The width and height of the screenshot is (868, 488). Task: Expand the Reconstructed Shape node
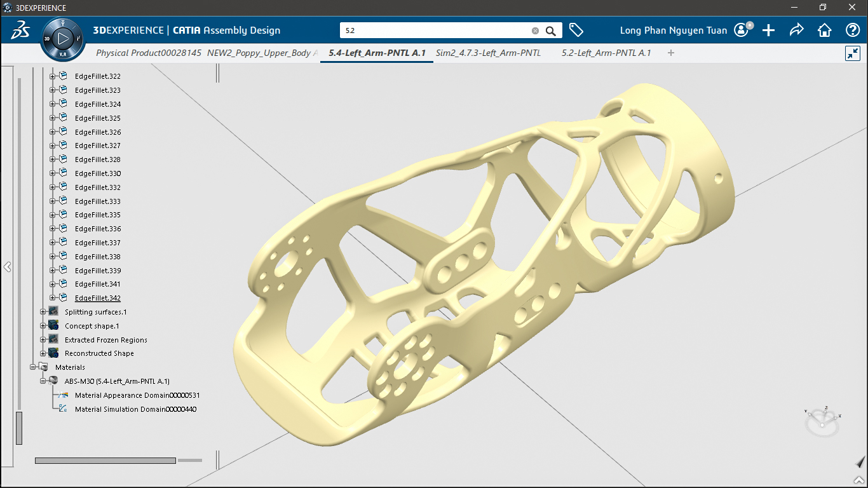pos(43,353)
